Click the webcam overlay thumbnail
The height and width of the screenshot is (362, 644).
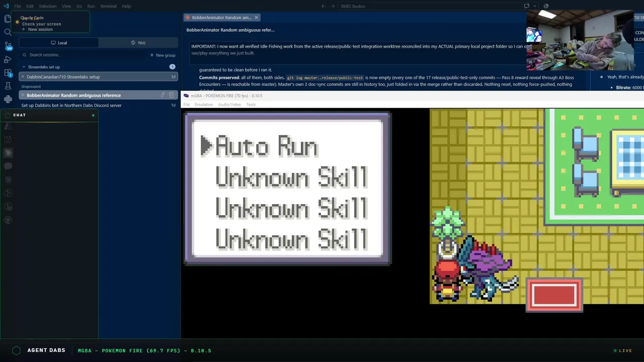(x=581, y=40)
